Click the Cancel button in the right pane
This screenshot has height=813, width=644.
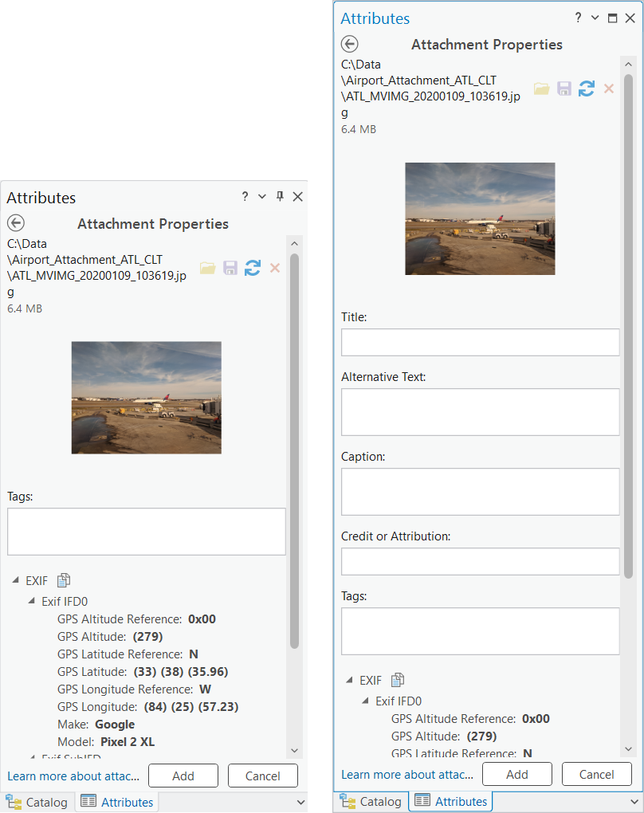click(x=597, y=774)
